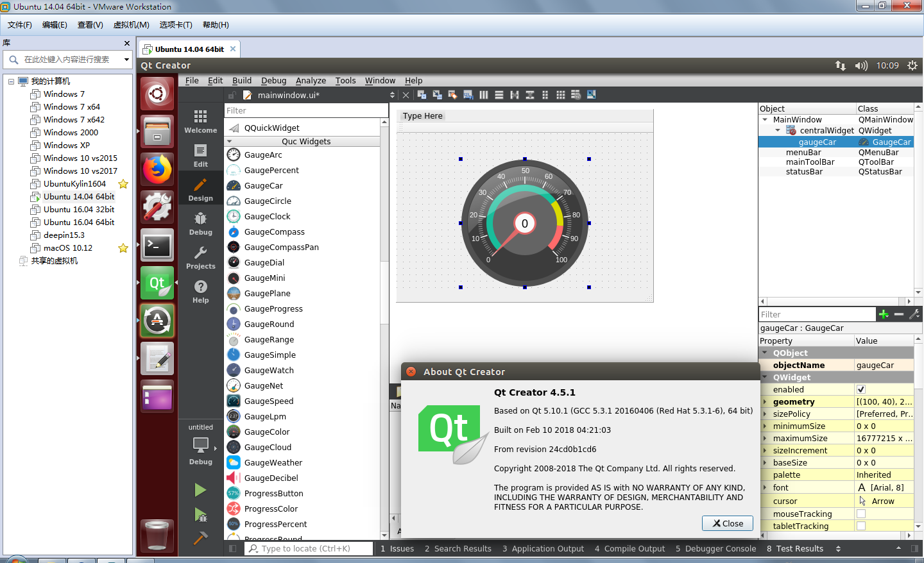Click the Adjust Size toolbar icon
This screenshot has width=924, height=563.
[x=591, y=95]
